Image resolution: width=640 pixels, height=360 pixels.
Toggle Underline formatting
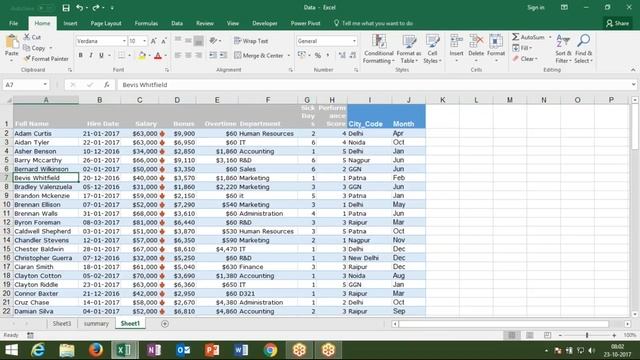[x=101, y=55]
